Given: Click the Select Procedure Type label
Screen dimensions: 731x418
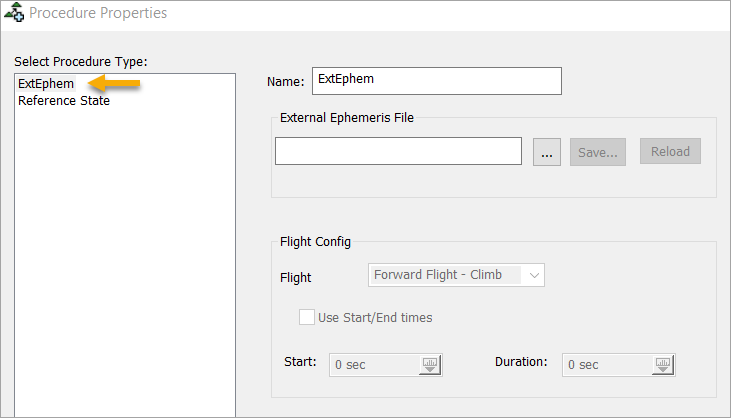Looking at the screenshot, I should (x=81, y=62).
